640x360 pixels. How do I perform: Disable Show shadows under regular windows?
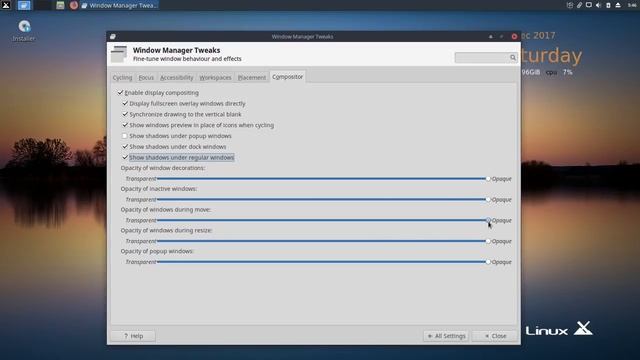125,157
